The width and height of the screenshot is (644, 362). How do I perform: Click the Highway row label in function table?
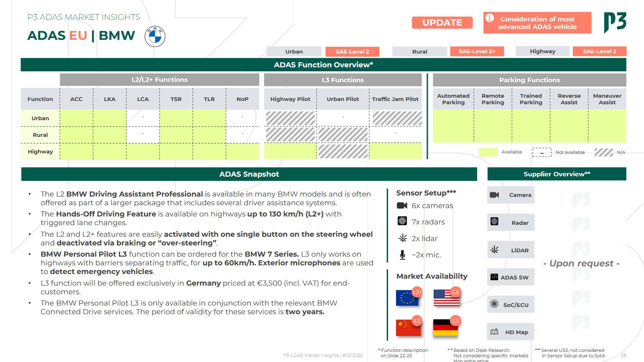(40, 151)
